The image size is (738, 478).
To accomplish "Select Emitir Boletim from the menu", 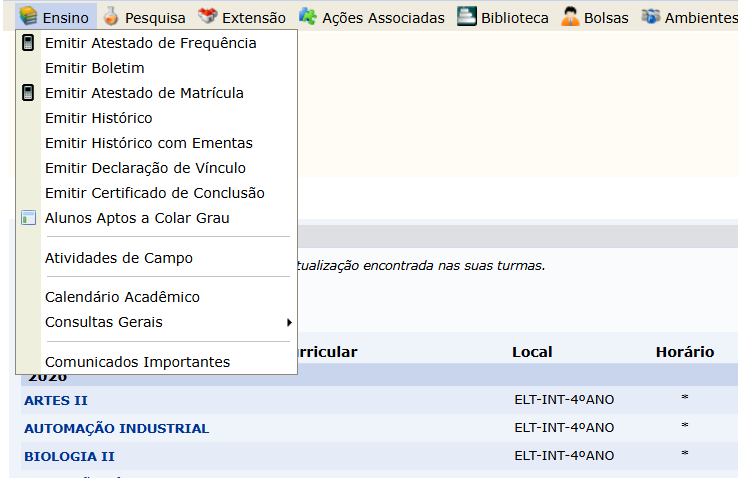I will click(95, 68).
